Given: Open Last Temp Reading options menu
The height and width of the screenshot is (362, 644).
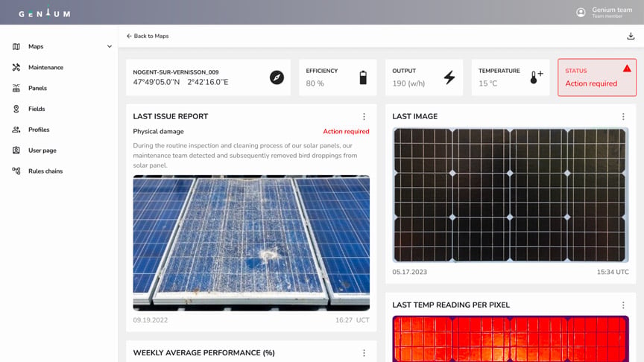Looking at the screenshot, I should tap(623, 305).
